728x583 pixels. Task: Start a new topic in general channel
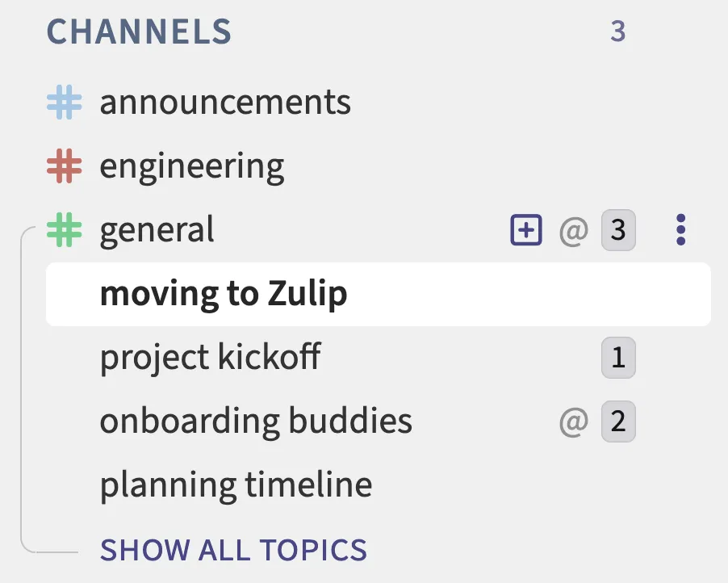point(526,230)
